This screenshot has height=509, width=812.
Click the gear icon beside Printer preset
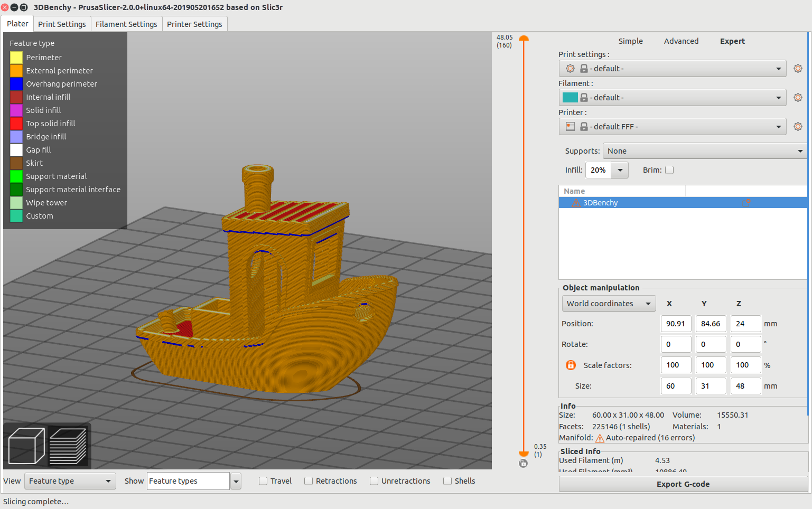pyautogui.click(x=798, y=127)
